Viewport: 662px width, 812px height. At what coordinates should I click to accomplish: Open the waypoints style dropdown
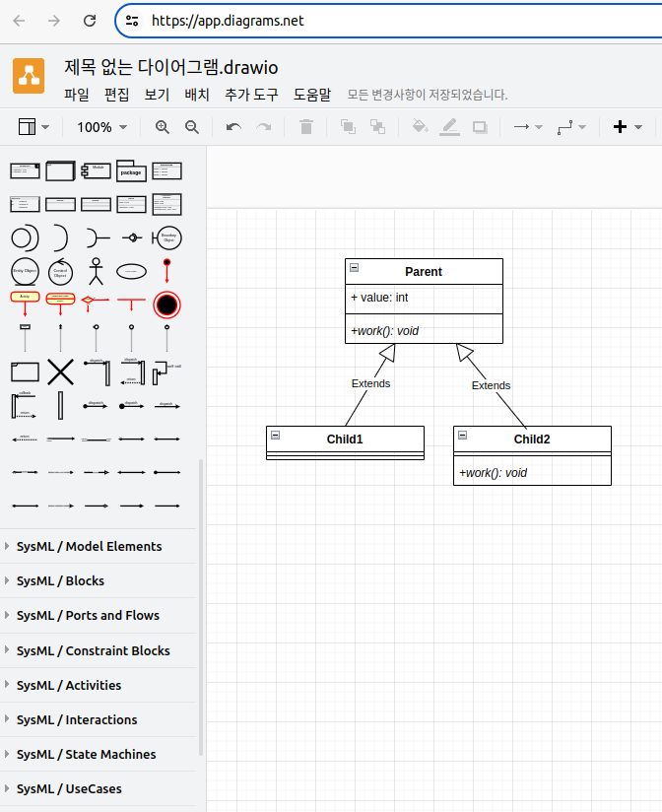tap(571, 127)
